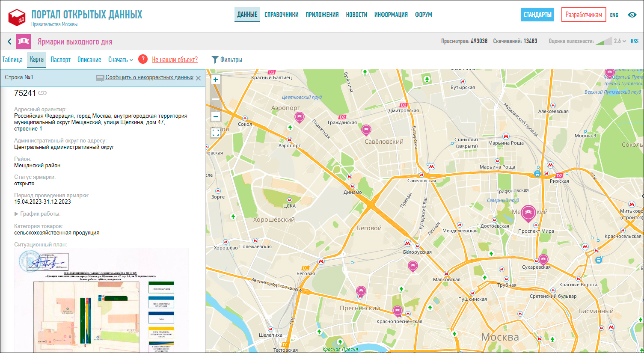The height and width of the screenshot is (353, 644).
Task: Copy link icon next to 75241
Action: tap(42, 93)
